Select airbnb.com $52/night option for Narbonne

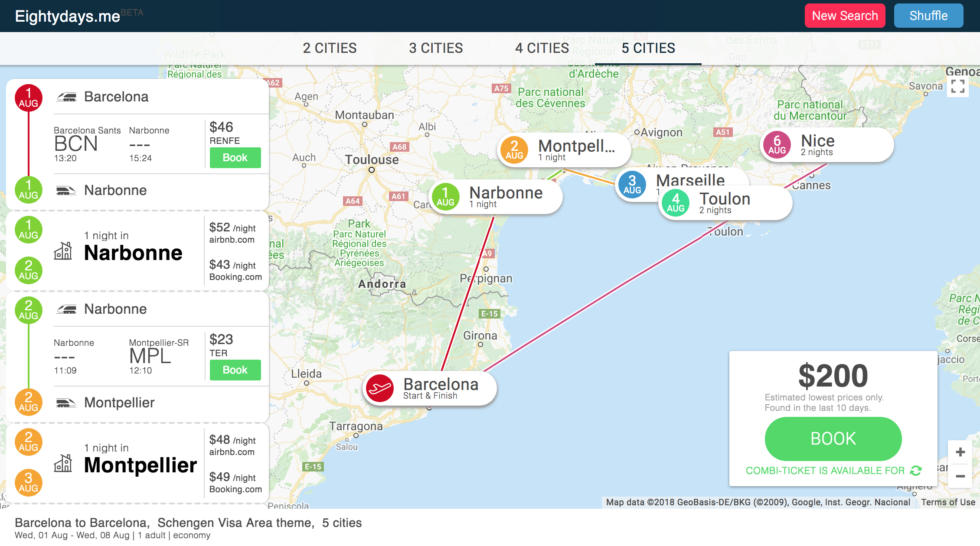point(232,233)
